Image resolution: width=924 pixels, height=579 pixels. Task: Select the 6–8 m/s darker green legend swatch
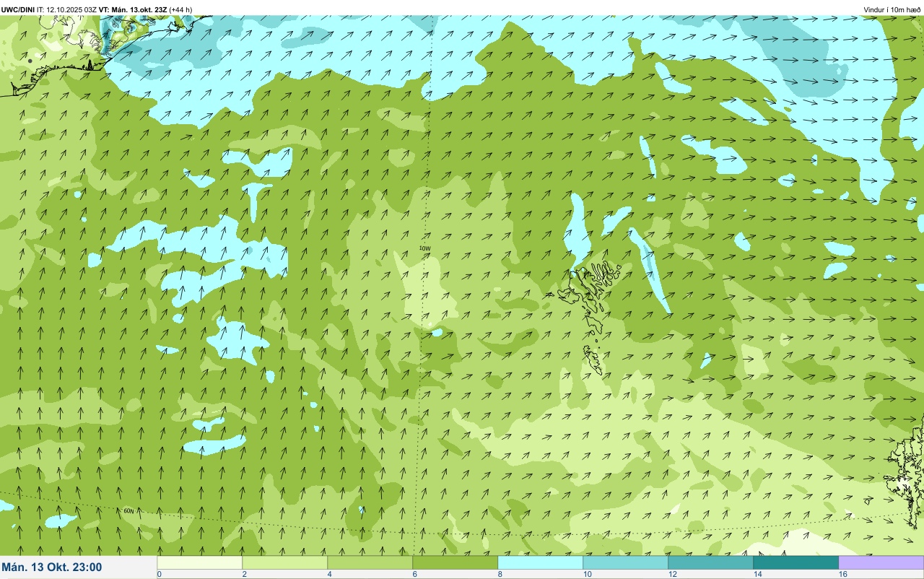(x=456, y=562)
